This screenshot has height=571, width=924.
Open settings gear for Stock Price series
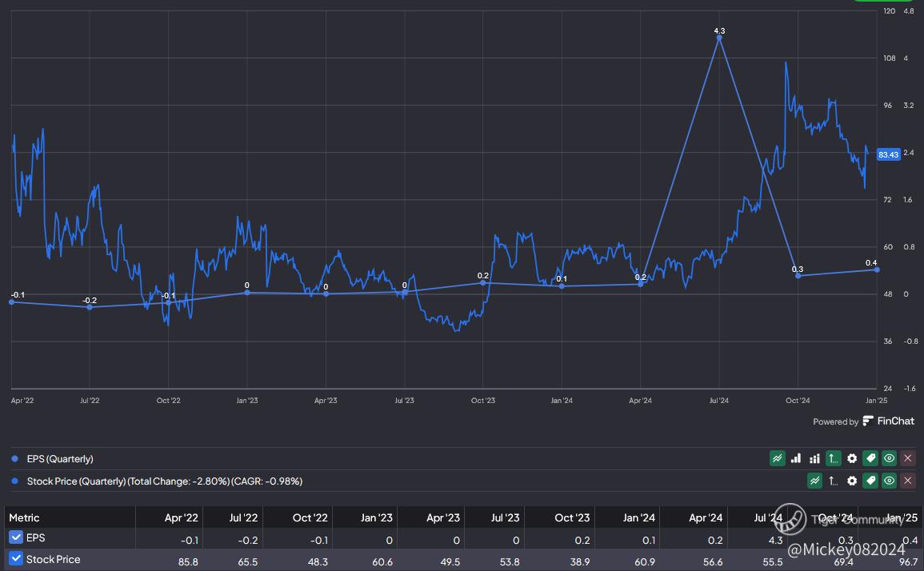point(852,481)
